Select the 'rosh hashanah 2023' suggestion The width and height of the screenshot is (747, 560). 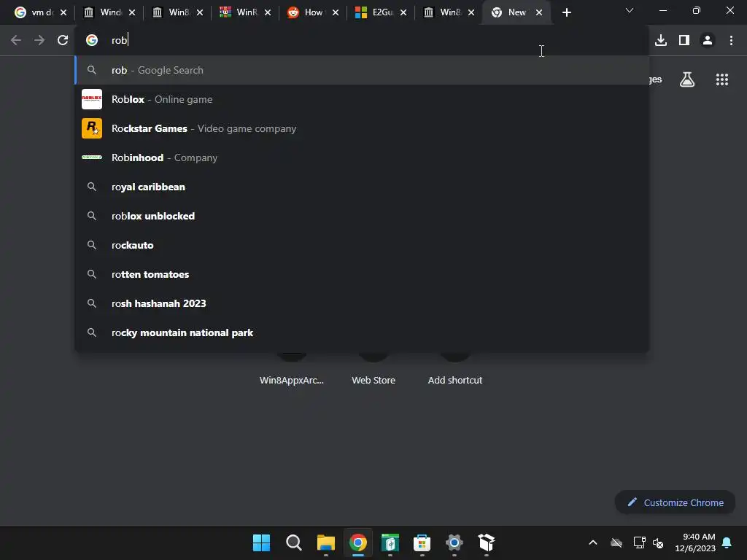click(362, 303)
